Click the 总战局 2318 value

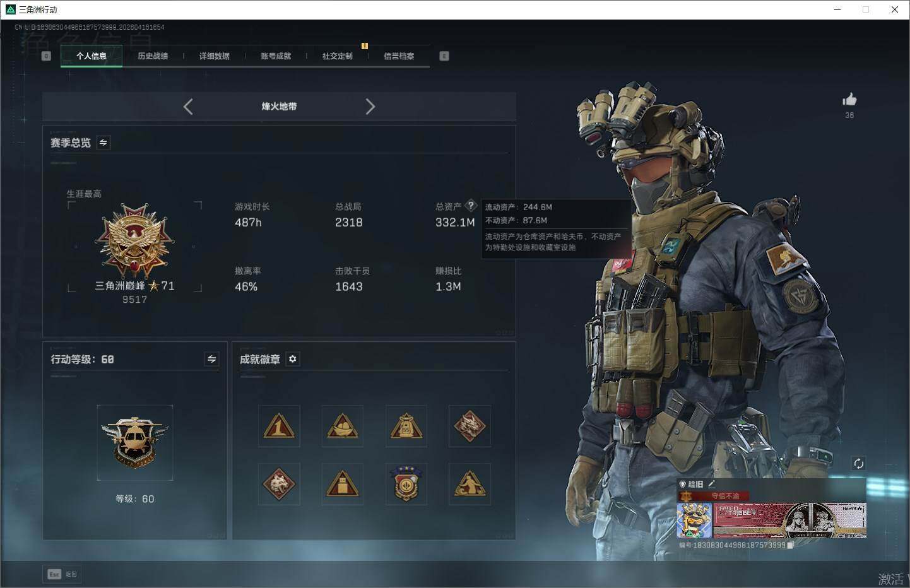coord(348,223)
